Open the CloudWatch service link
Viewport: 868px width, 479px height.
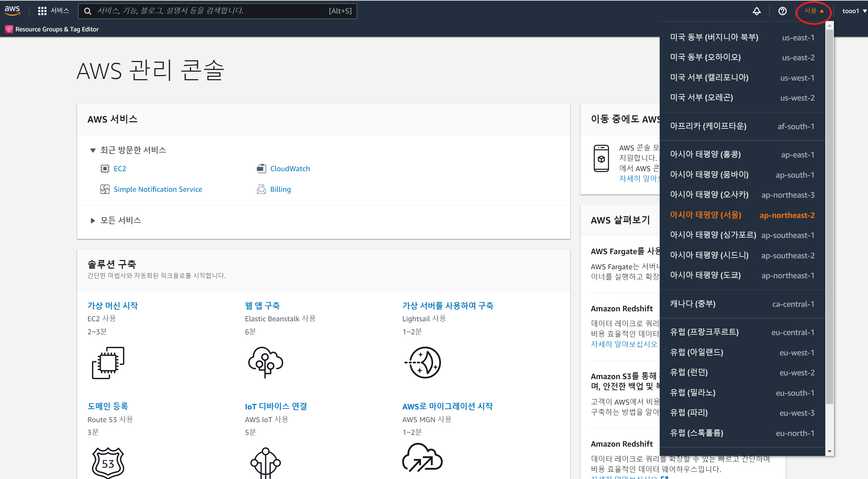290,169
